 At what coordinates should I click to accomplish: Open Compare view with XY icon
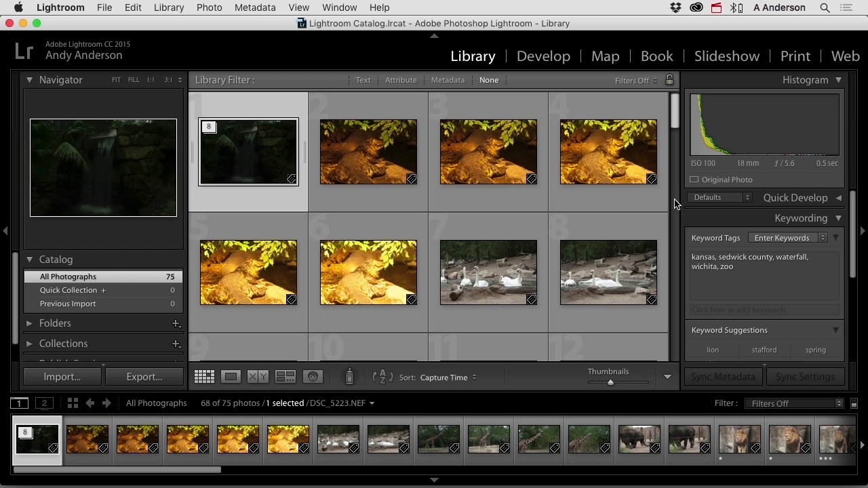[x=258, y=377]
